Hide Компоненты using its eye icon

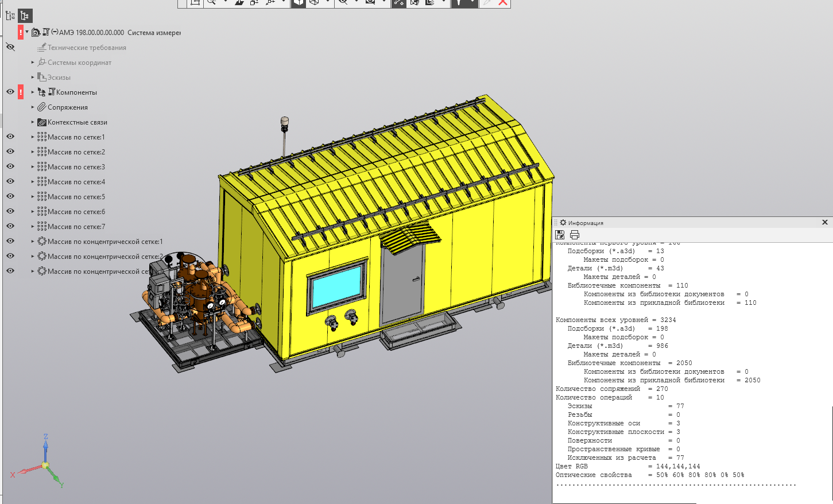pyautogui.click(x=10, y=92)
